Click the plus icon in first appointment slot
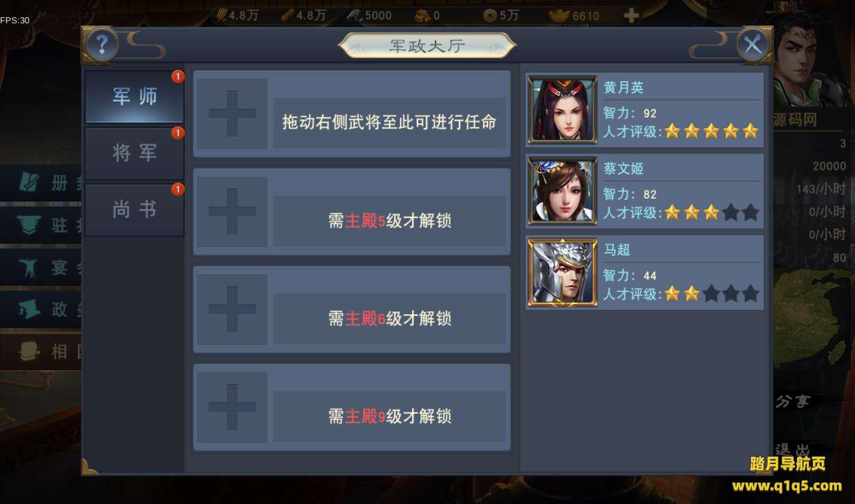The height and width of the screenshot is (504, 855). (x=232, y=114)
